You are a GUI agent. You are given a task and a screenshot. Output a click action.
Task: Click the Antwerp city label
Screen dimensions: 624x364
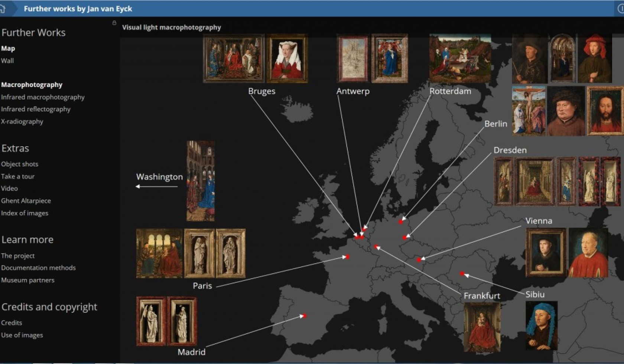pyautogui.click(x=353, y=91)
